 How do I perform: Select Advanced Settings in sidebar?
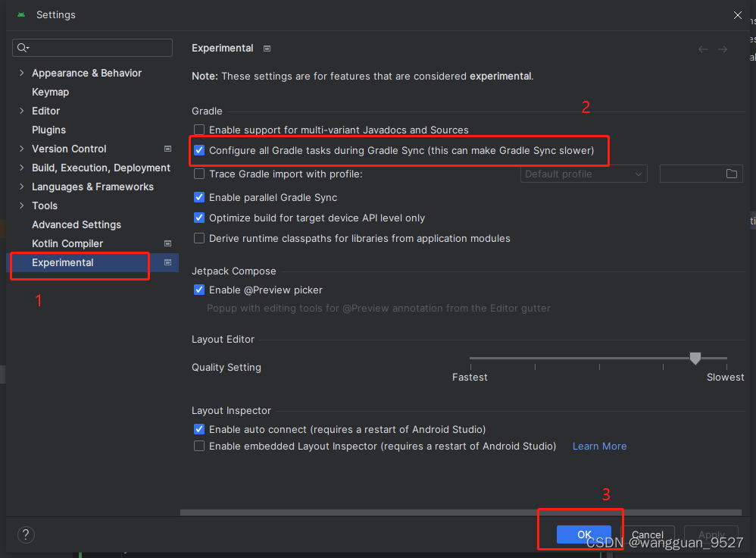pyautogui.click(x=77, y=224)
